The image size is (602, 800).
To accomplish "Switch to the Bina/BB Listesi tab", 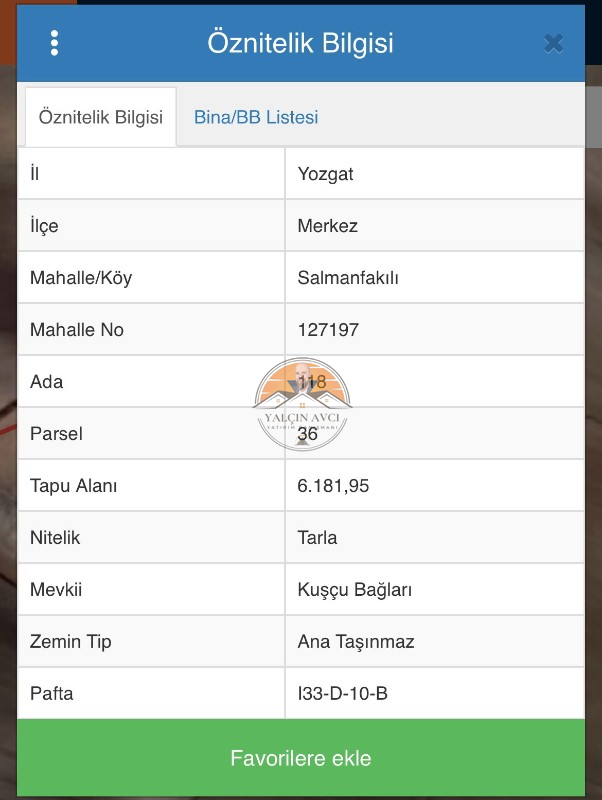I will click(256, 117).
